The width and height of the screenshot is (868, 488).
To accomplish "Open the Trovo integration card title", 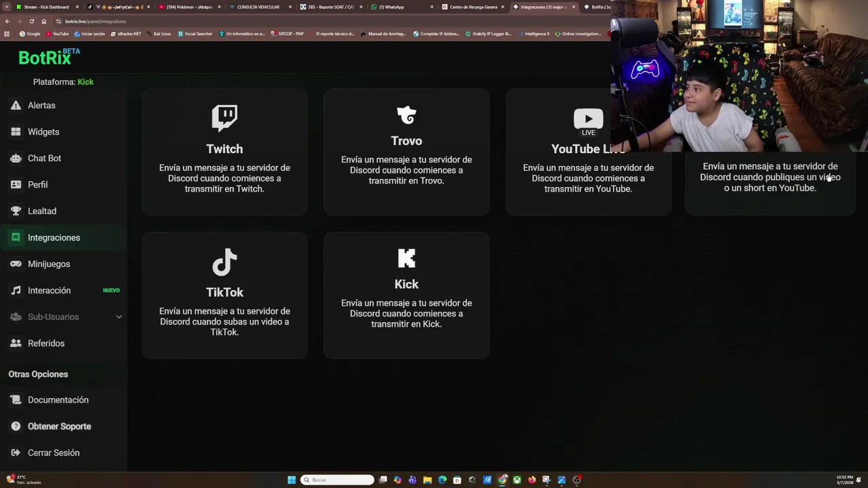I will [406, 140].
